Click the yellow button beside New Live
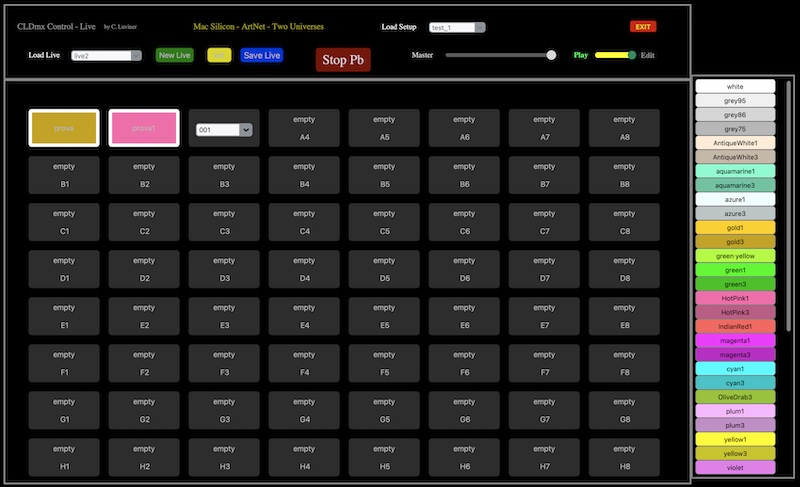800x487 pixels. coord(219,55)
